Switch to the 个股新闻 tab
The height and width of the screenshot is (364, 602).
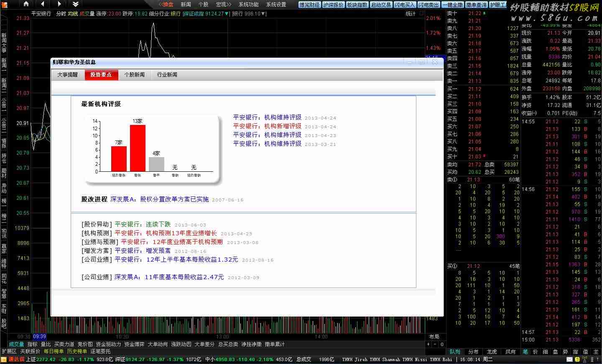tap(135, 75)
